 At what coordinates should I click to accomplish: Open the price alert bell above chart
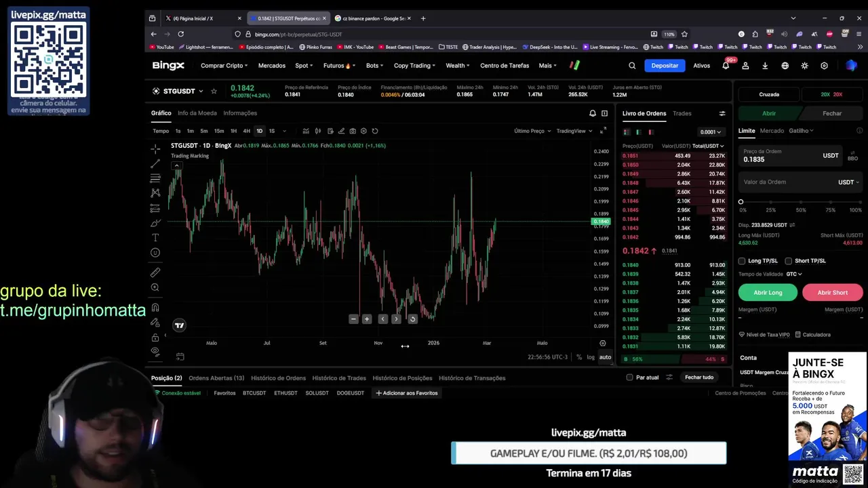593,113
